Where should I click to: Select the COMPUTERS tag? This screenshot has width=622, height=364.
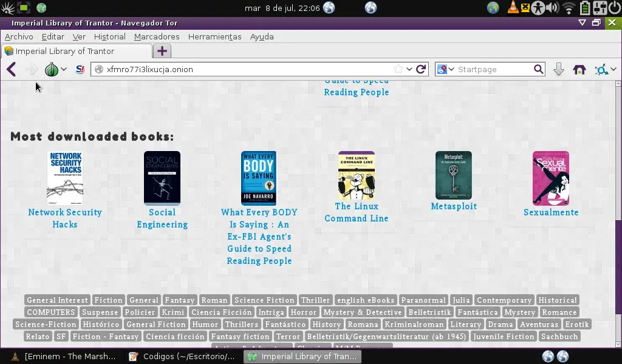click(51, 312)
